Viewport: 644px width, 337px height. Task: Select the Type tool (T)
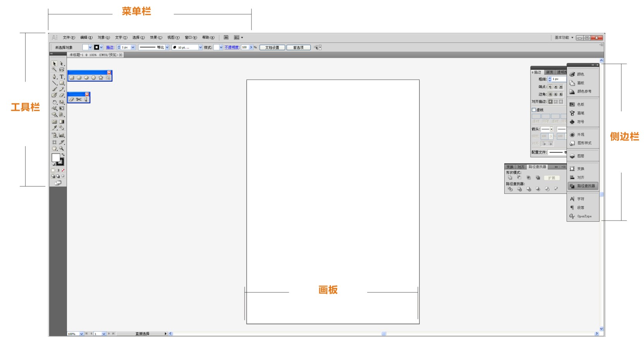coord(62,77)
